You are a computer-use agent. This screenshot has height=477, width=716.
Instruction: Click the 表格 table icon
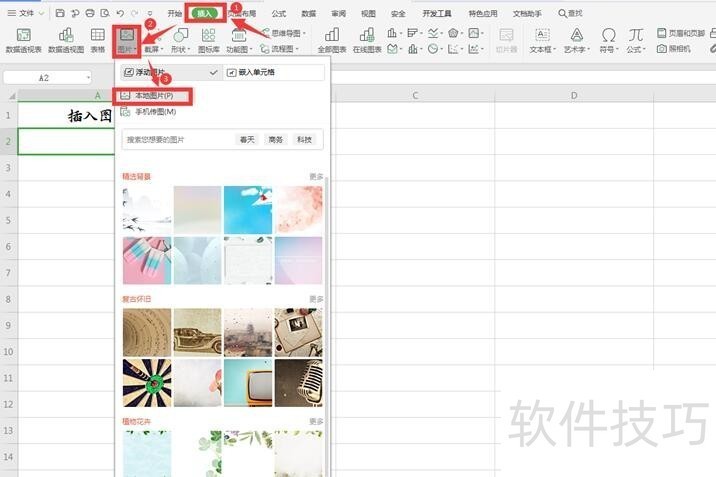tap(98, 40)
